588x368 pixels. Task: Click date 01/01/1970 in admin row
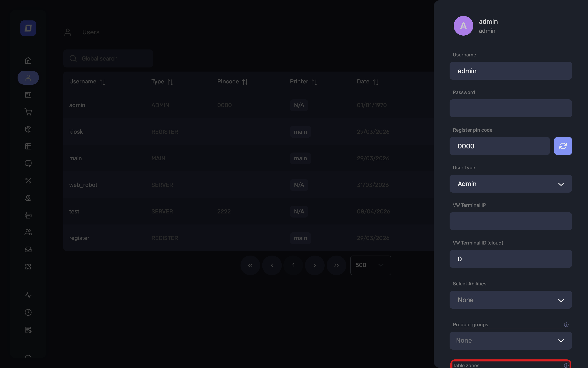coord(372,105)
